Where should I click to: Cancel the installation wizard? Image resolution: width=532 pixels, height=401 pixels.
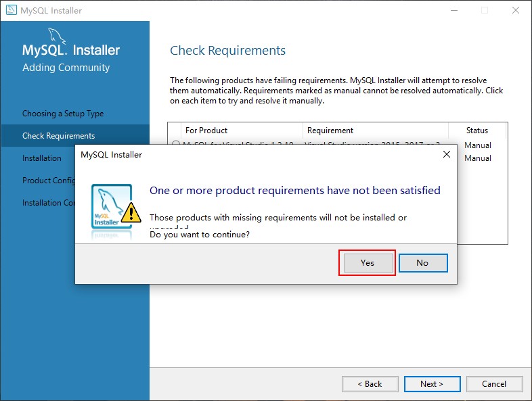pos(494,383)
